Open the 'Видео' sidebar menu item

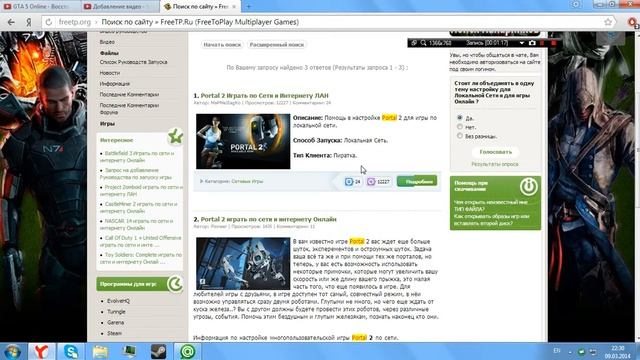pos(107,42)
